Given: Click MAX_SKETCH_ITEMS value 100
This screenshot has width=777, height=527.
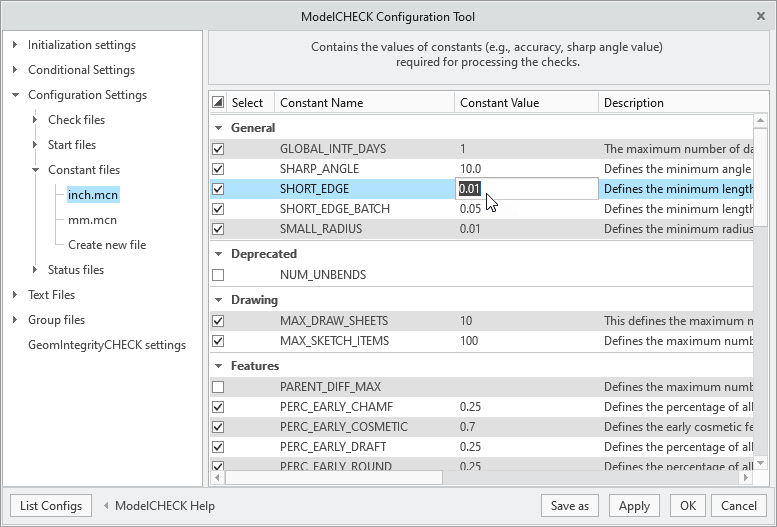Looking at the screenshot, I should coord(469,341).
